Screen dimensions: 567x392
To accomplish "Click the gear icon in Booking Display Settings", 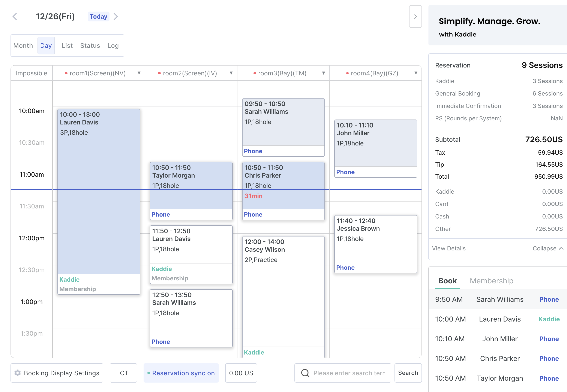I will (x=17, y=373).
